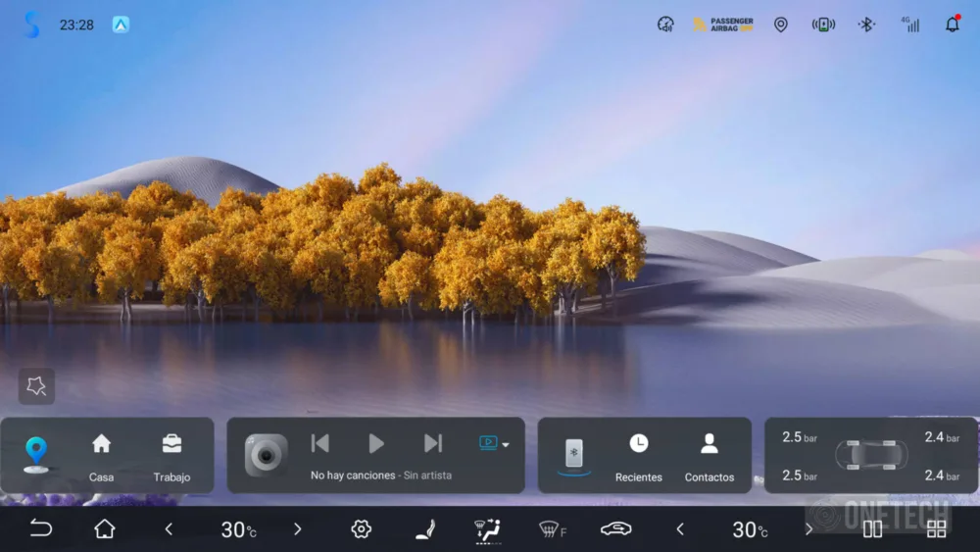
Task: Tap the Bluetooth status icon
Action: (x=866, y=25)
